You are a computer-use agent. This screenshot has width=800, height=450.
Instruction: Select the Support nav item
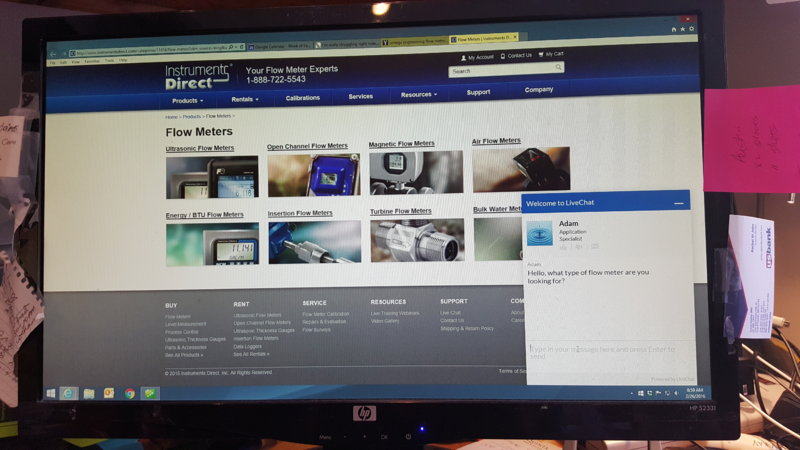pyautogui.click(x=478, y=92)
